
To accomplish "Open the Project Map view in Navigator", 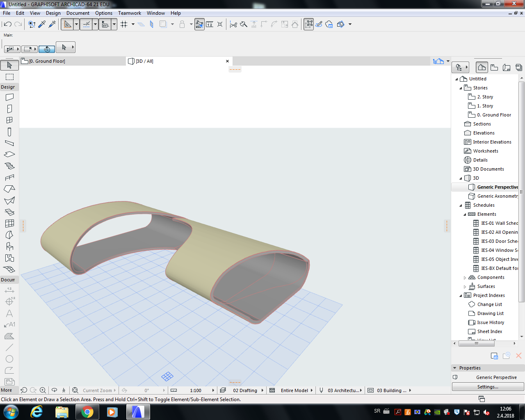I will [x=482, y=67].
